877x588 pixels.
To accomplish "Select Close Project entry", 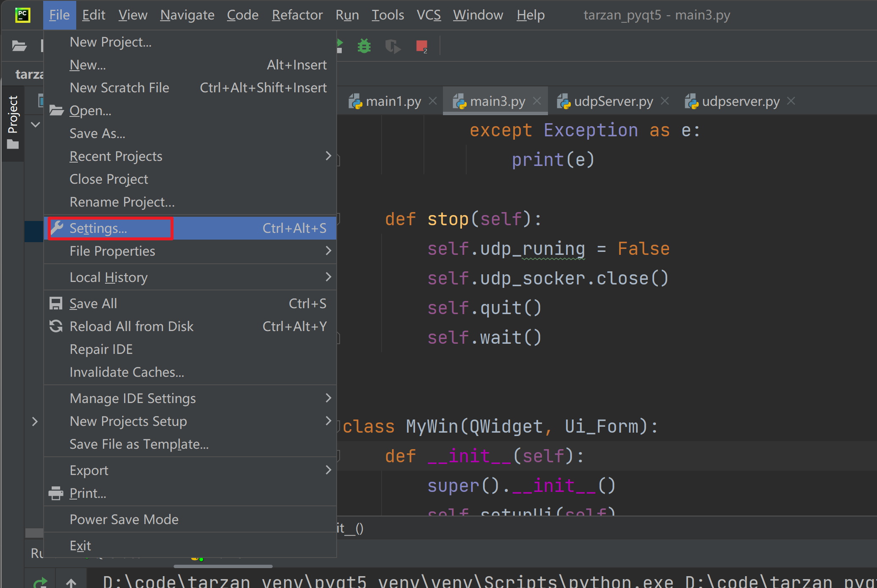I will (x=190, y=179).
